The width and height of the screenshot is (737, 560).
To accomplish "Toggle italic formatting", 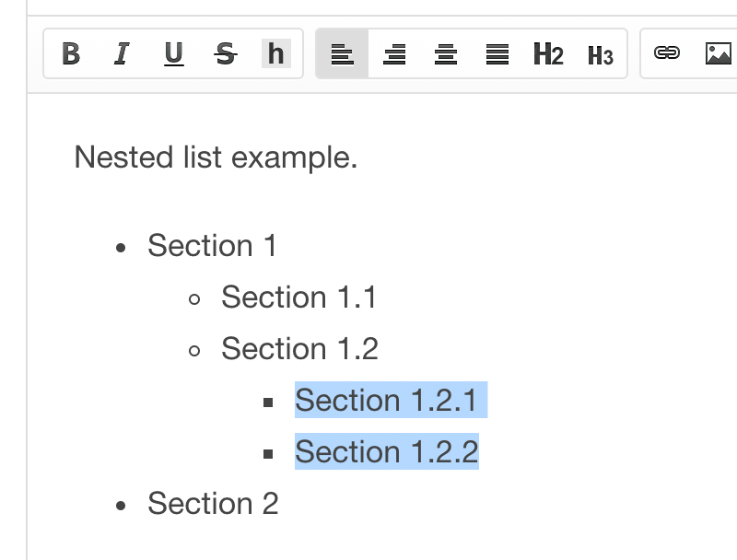I will [x=122, y=53].
